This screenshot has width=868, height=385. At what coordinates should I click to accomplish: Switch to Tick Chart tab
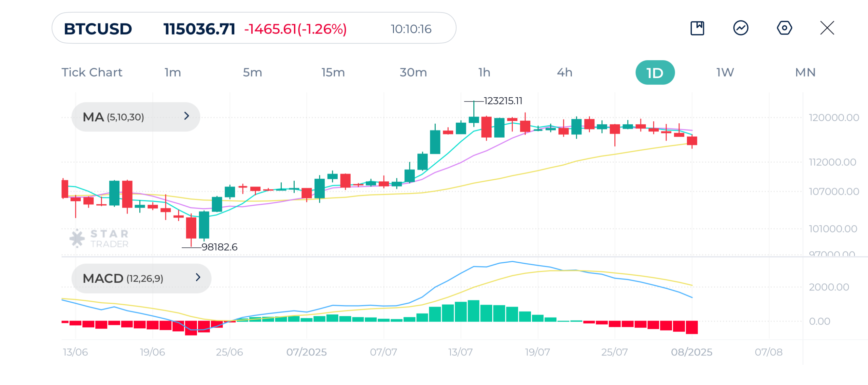(92, 73)
